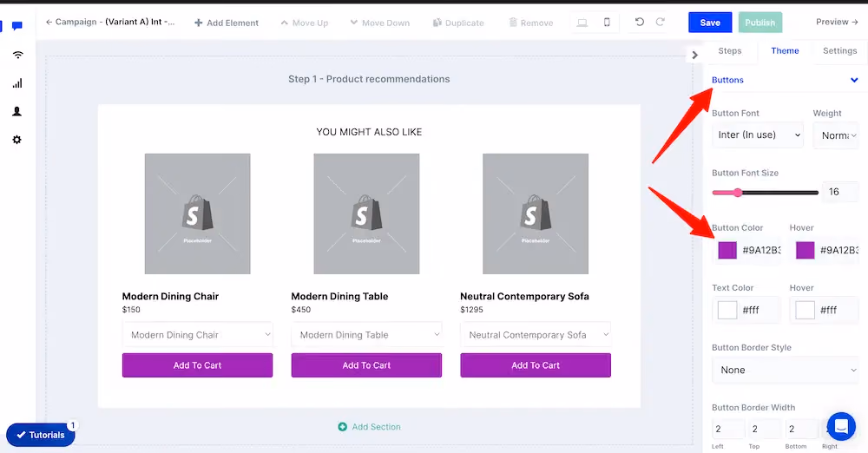Redo the last change
Image resolution: width=868 pixels, height=453 pixels.
click(x=660, y=22)
